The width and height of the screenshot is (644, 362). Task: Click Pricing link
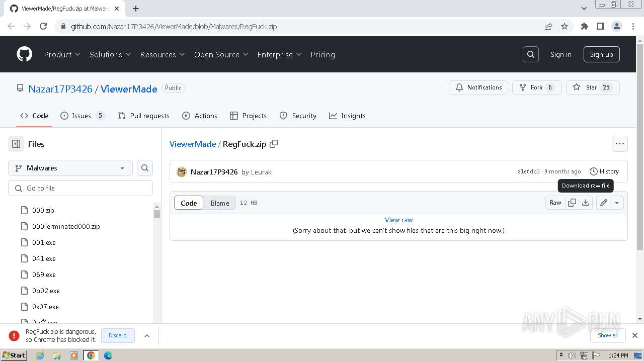[x=323, y=54]
